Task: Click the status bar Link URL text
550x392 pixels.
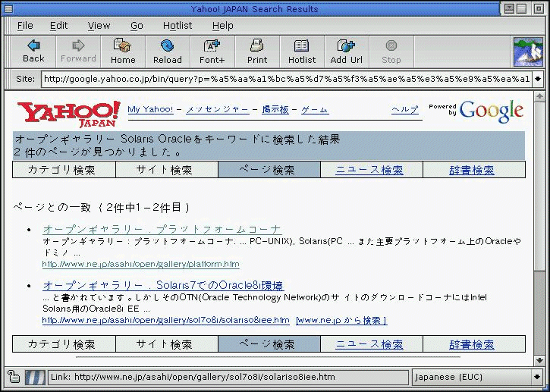Action: tap(193, 377)
